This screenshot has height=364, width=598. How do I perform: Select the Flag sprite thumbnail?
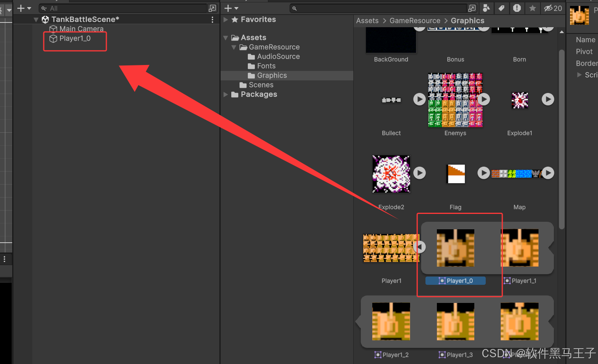coord(456,174)
